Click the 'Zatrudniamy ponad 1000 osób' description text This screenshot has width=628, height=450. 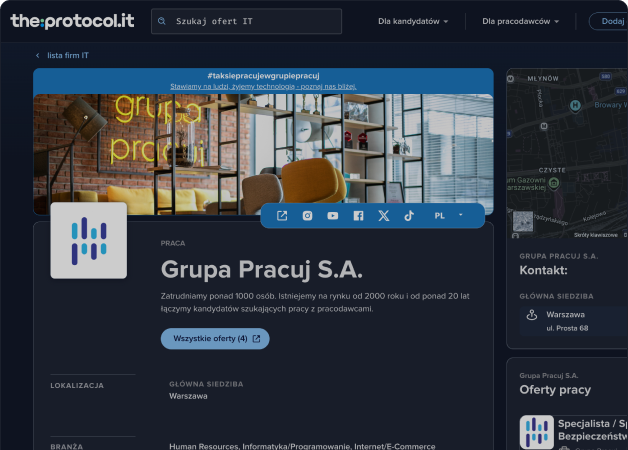(x=315, y=302)
